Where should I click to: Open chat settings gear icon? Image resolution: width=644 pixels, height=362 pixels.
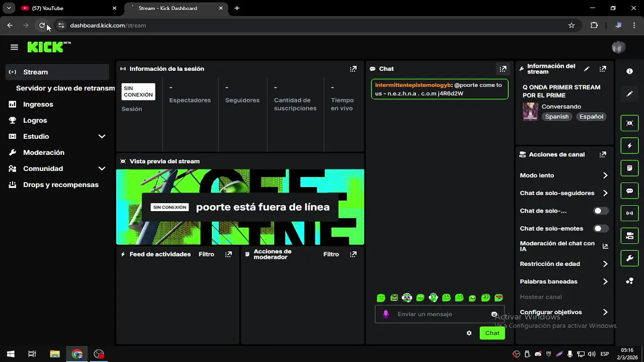coord(469,333)
